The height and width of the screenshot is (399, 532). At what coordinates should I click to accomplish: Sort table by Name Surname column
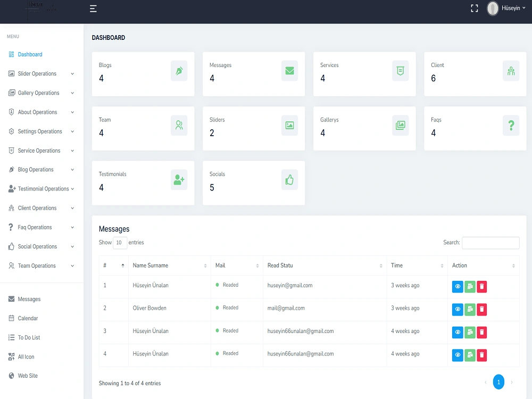point(170,265)
